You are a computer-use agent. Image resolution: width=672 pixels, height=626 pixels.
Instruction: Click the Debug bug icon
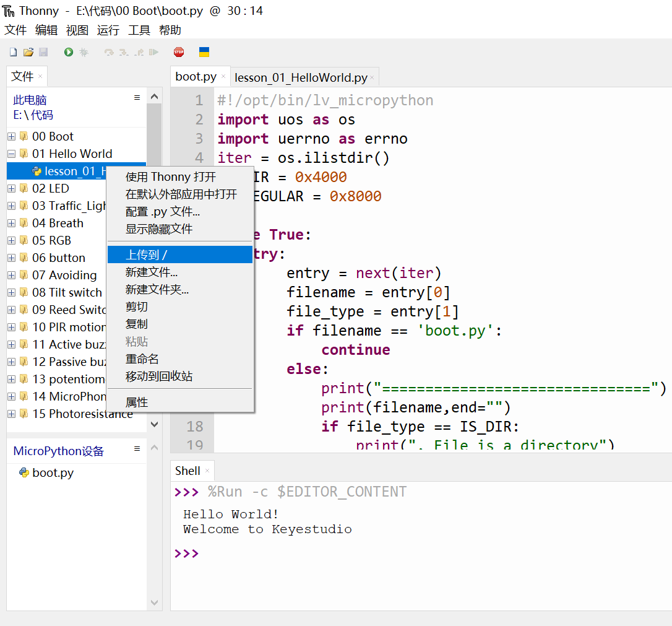click(84, 52)
